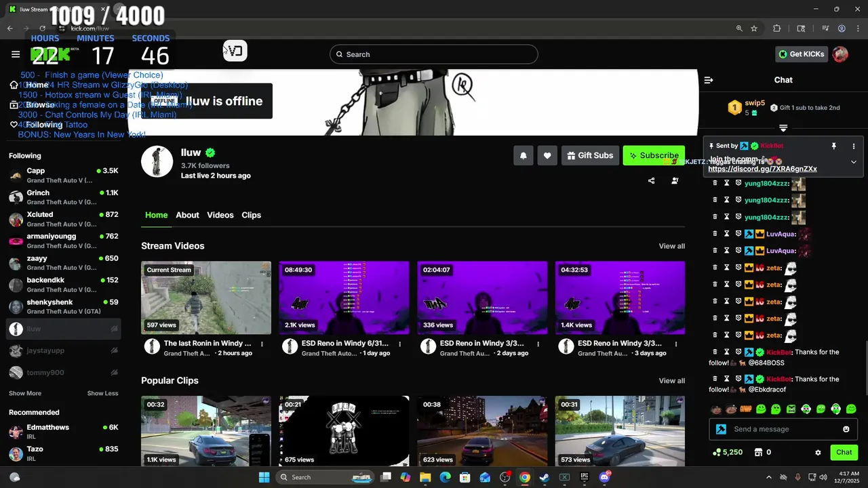Image resolution: width=868 pixels, height=488 pixels.
Task: Send message with the green Chat button
Action: (x=844, y=452)
